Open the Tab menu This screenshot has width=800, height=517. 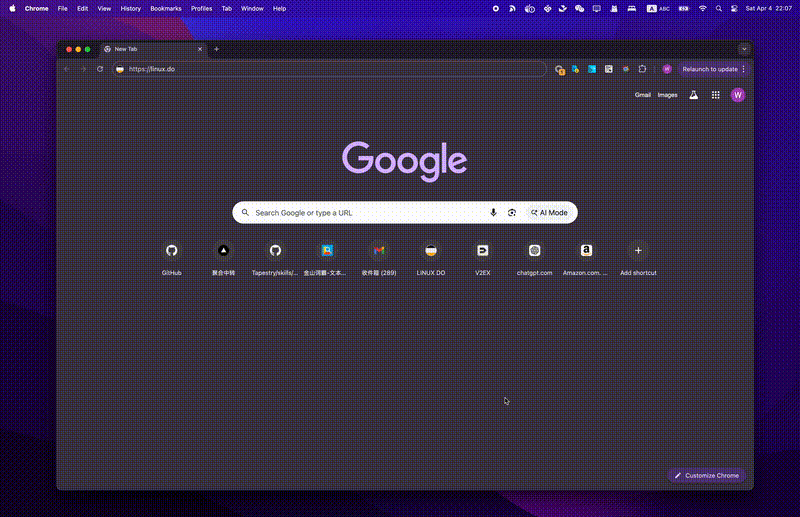coord(227,9)
